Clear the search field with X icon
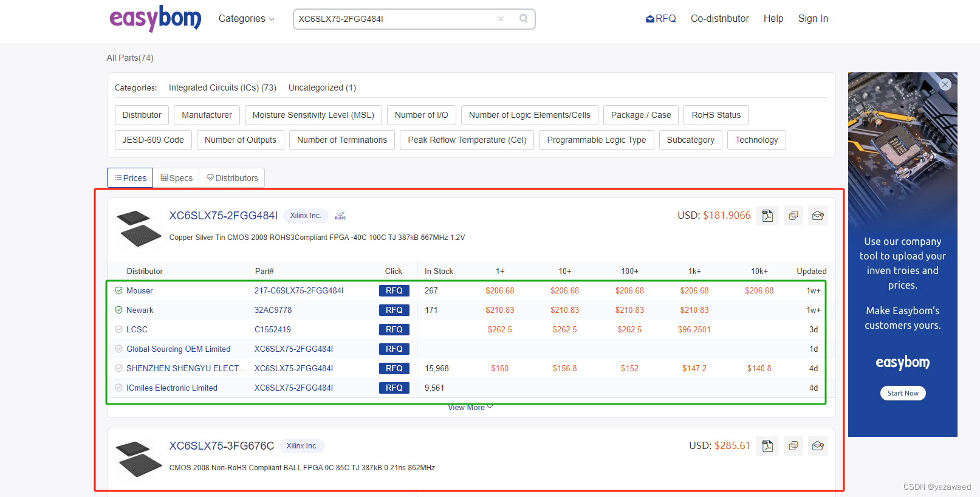 501,19
